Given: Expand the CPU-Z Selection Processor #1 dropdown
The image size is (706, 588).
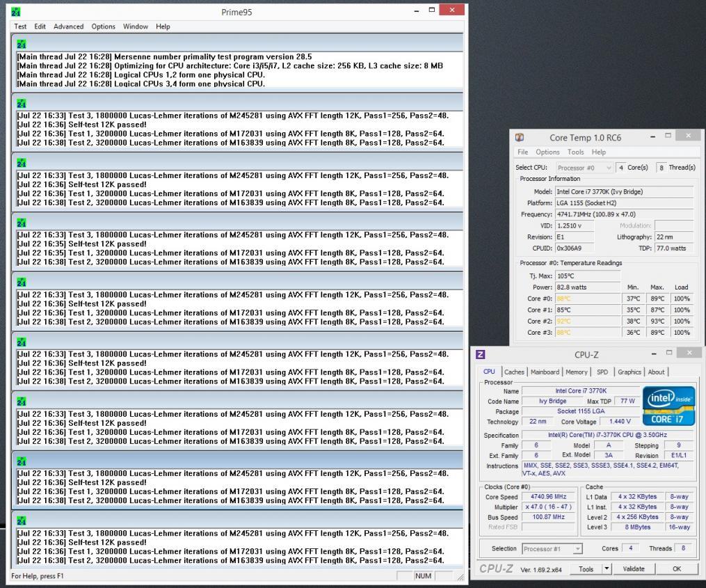Looking at the screenshot, I should 577,549.
